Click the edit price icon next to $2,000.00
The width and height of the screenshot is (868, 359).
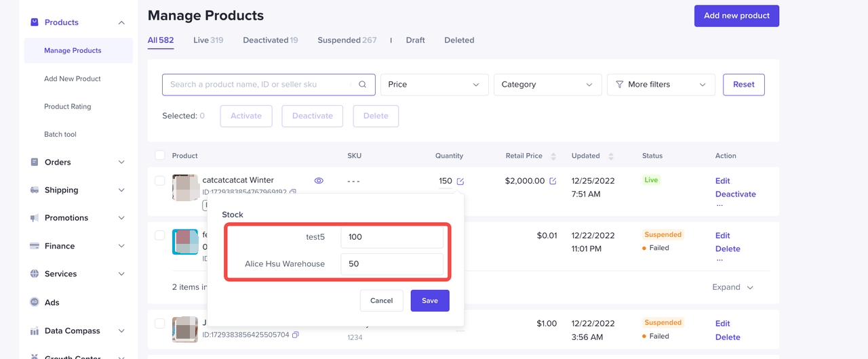[553, 182]
